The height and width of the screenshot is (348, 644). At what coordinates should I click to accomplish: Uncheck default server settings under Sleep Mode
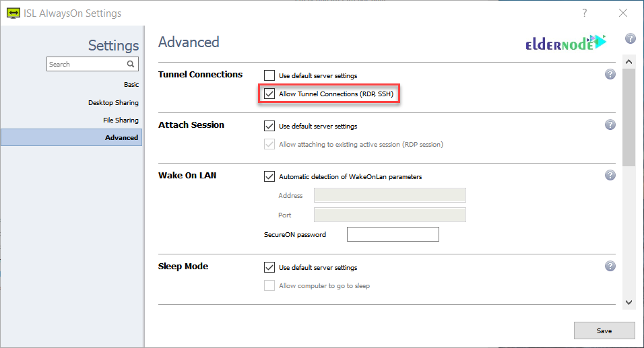269,267
